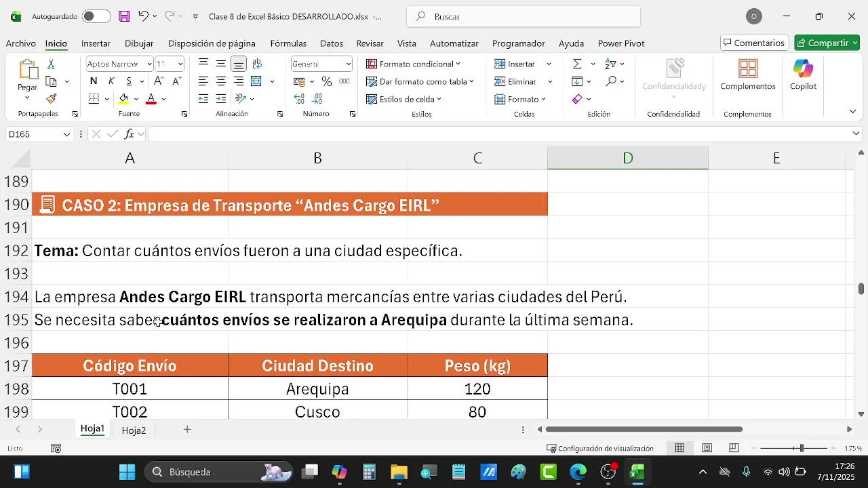Undo last action arrow
The width and height of the screenshot is (868, 488).
(x=143, y=16)
